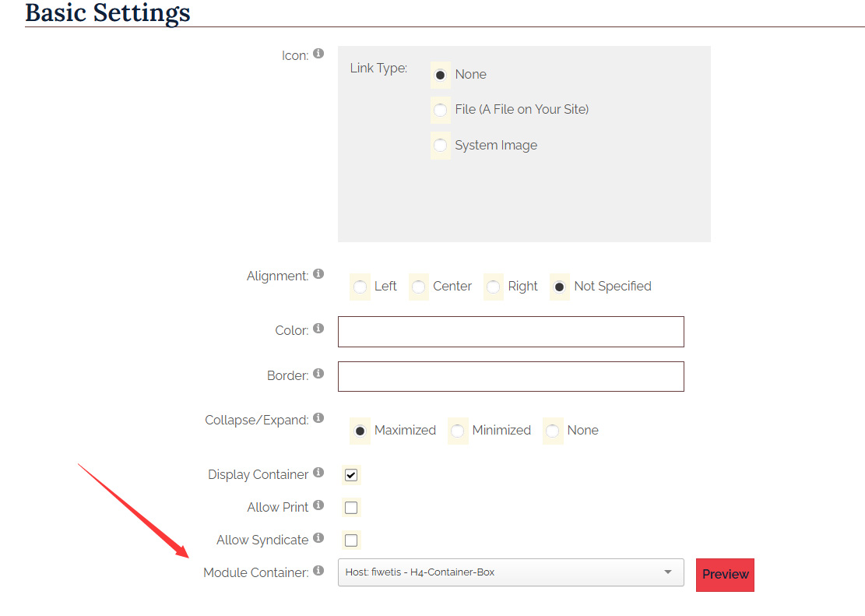865x616 pixels.
Task: Click the info icon beside Color label
Action: tap(318, 329)
